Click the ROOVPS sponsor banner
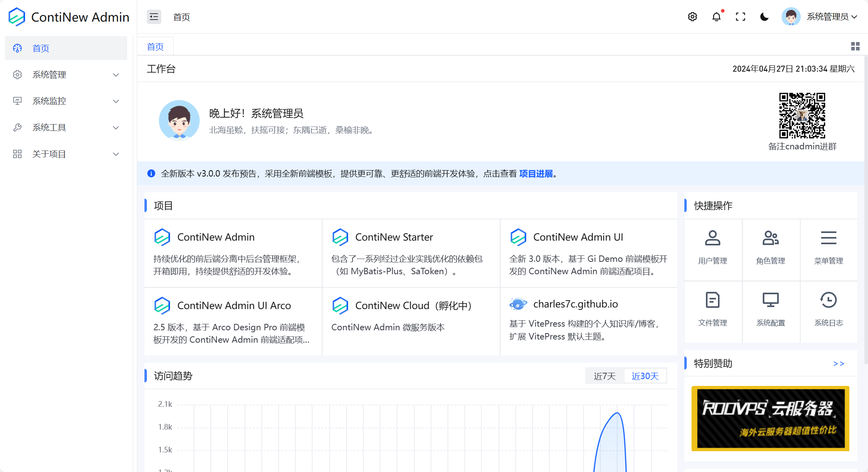 (770, 418)
